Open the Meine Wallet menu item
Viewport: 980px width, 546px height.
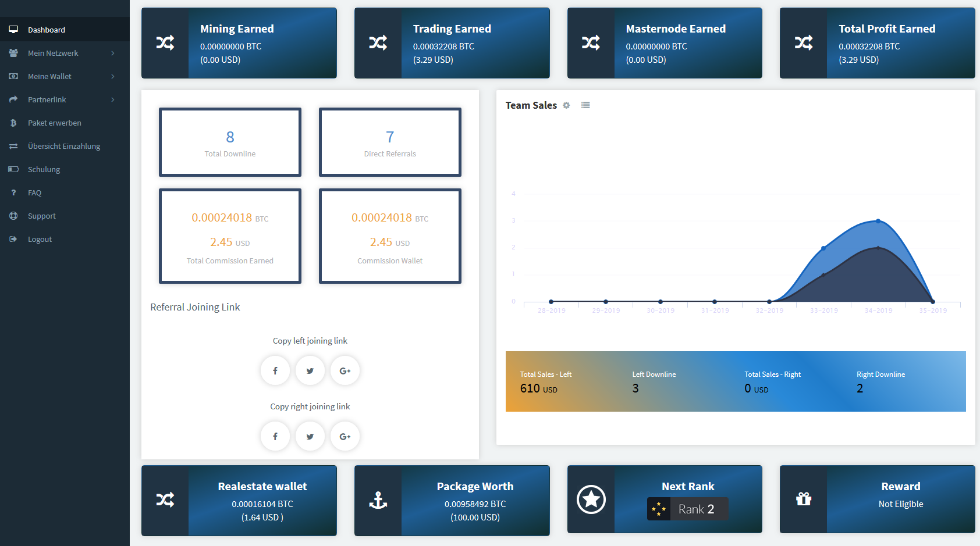(65, 76)
